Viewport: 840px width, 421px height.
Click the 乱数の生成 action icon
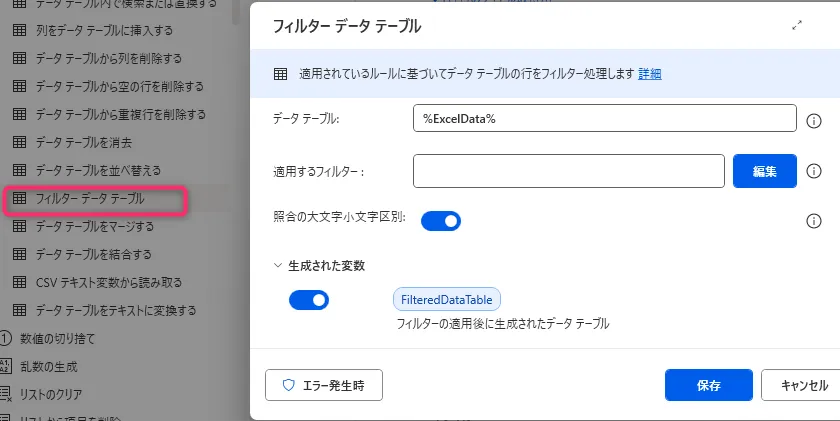pos(7,366)
